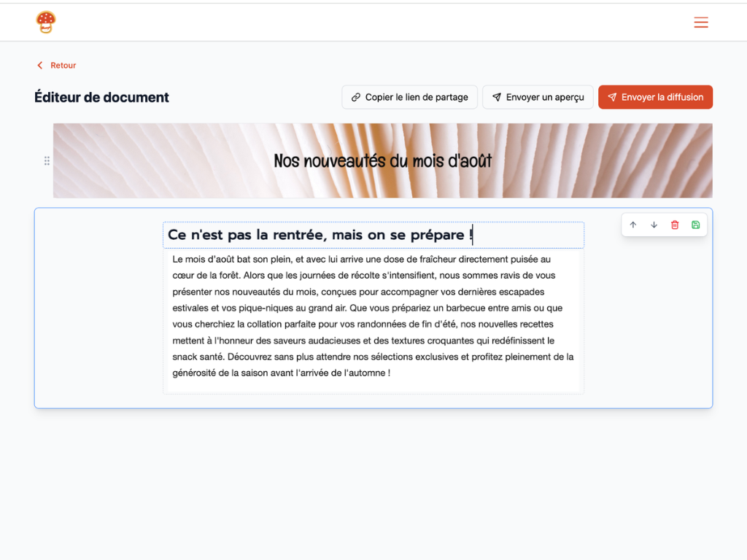Click Copier le lien de partage
Image resolution: width=747 pixels, height=560 pixels.
pyautogui.click(x=409, y=96)
